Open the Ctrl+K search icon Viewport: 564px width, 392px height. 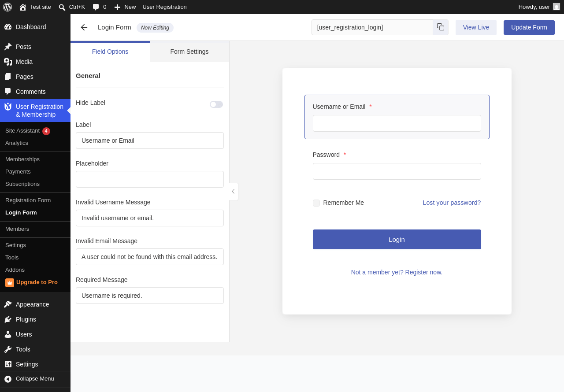click(x=62, y=7)
